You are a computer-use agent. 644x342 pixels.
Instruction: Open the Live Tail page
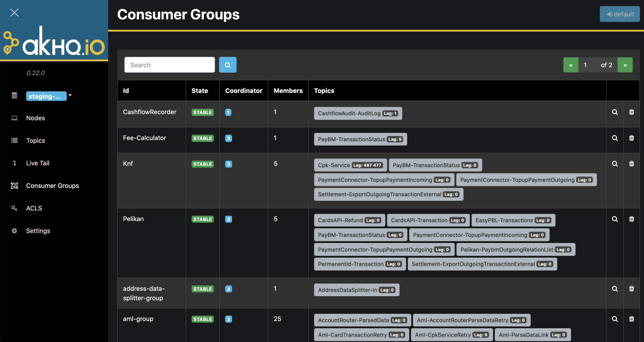(x=37, y=163)
